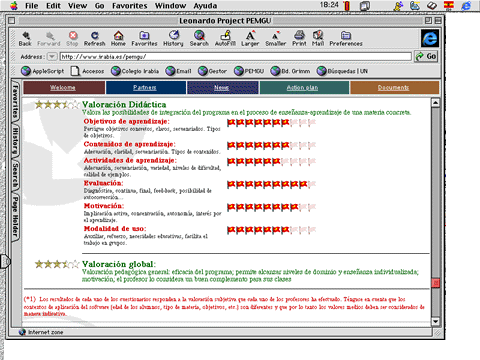The height and width of the screenshot is (360, 480).
Task: Open the Búsquedas | UN bookmark
Action: coord(342,71)
